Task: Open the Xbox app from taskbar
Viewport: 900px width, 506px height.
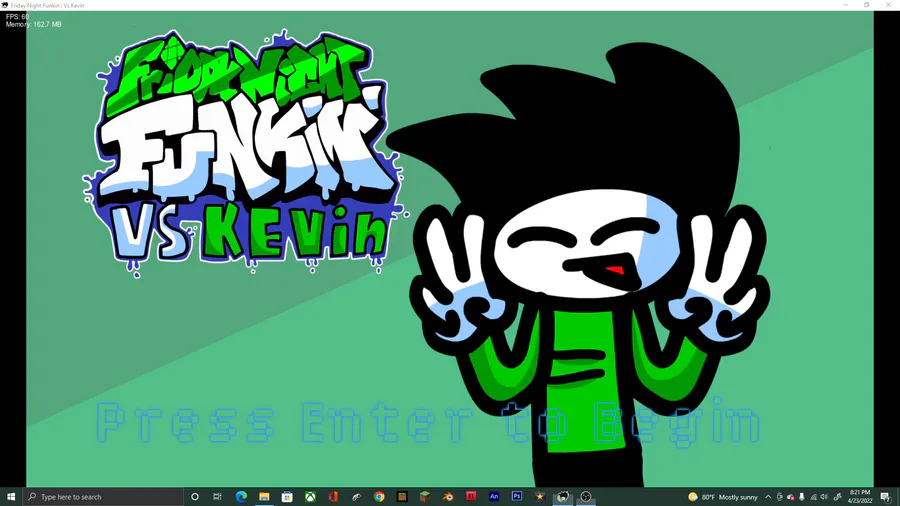Action: pos(310,497)
